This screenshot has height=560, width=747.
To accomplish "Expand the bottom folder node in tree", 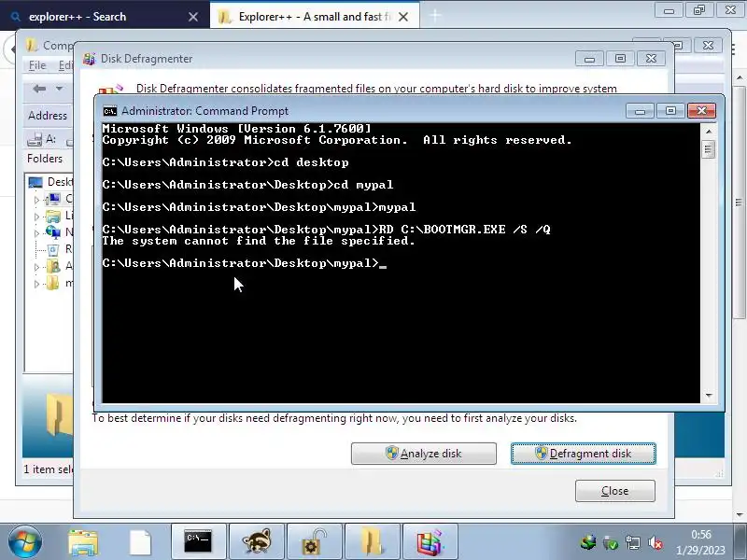I will point(36,284).
